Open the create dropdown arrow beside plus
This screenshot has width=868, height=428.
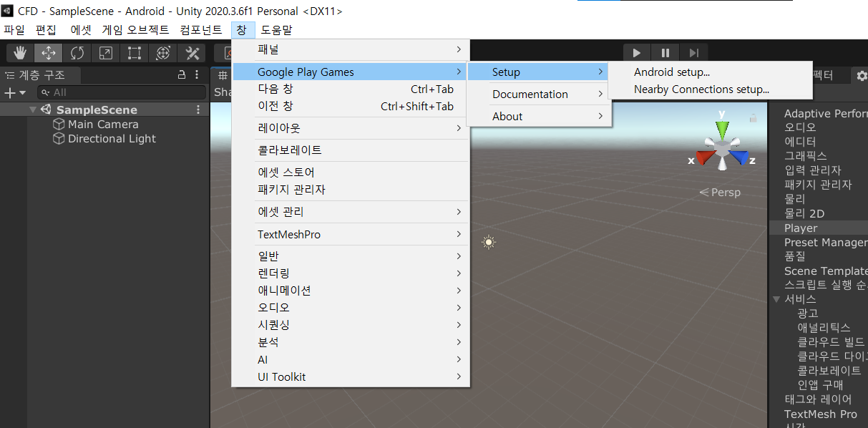pyautogui.click(x=22, y=93)
